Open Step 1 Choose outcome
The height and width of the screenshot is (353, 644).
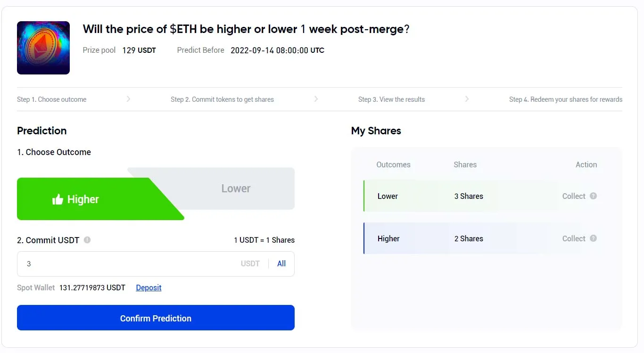[52, 99]
